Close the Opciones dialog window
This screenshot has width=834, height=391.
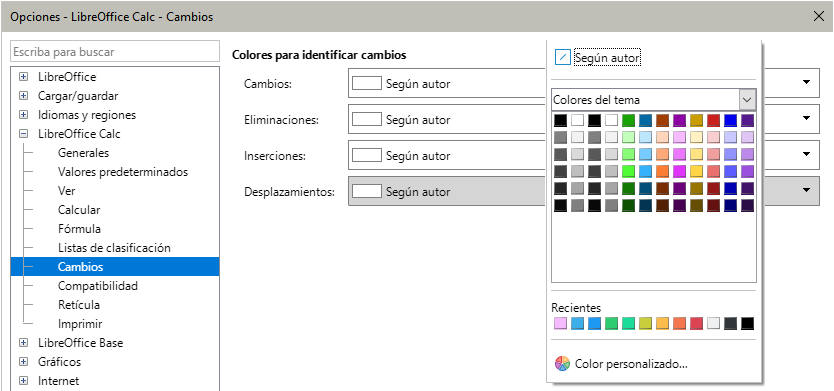tap(819, 16)
